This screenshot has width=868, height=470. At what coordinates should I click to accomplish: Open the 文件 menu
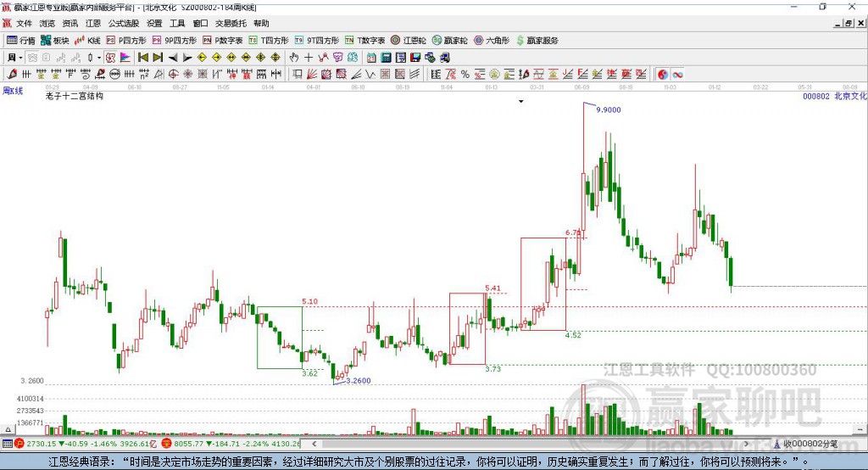[x=24, y=23]
